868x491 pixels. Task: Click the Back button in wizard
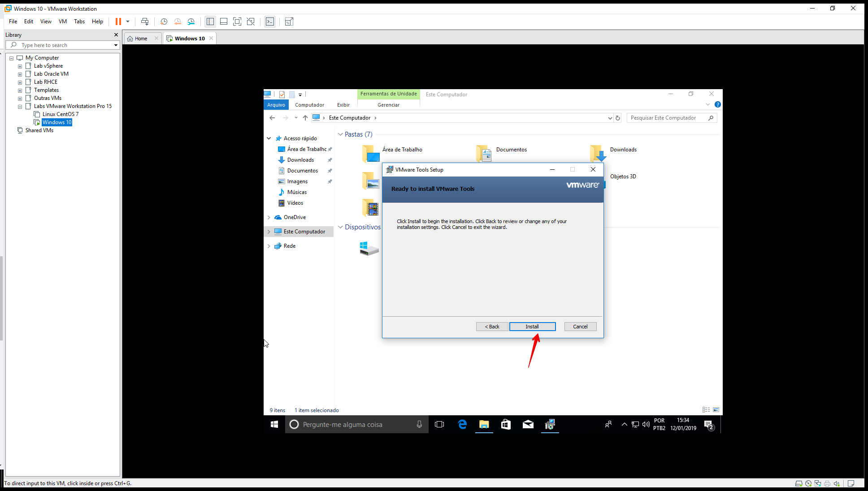click(492, 327)
